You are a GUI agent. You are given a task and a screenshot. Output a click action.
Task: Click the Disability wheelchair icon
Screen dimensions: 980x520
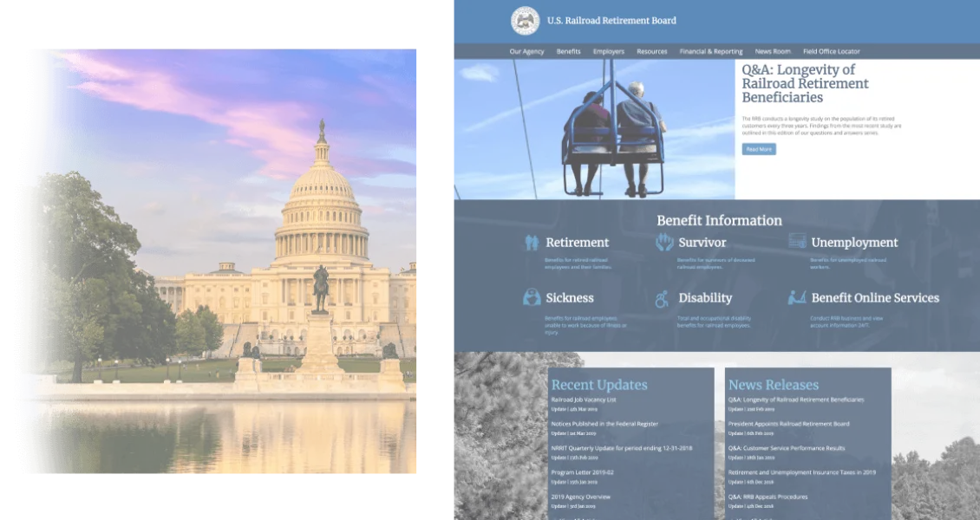point(663,298)
